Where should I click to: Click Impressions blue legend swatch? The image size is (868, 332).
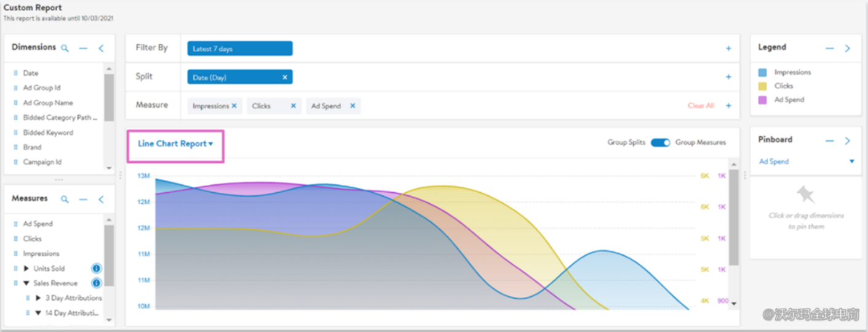pyautogui.click(x=763, y=73)
